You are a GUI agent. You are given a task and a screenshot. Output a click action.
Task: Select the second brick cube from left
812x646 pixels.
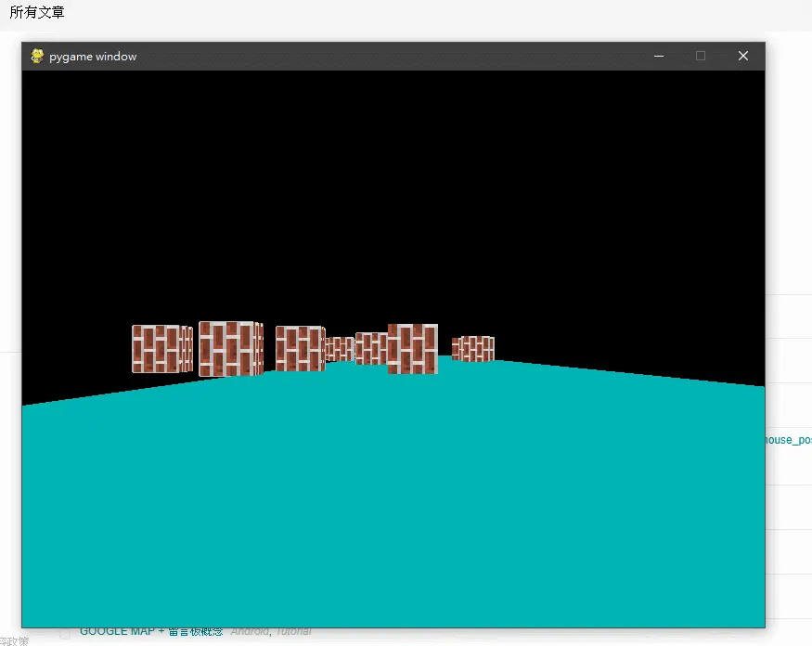point(231,349)
